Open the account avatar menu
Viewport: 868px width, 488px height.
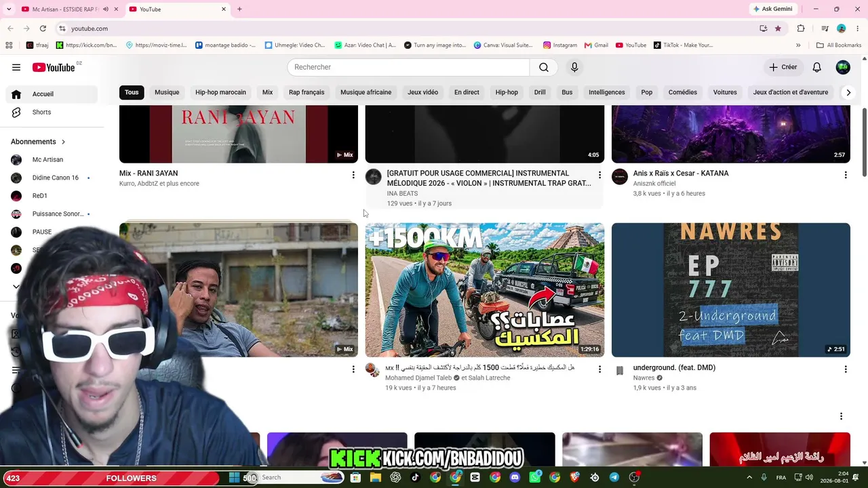(843, 67)
